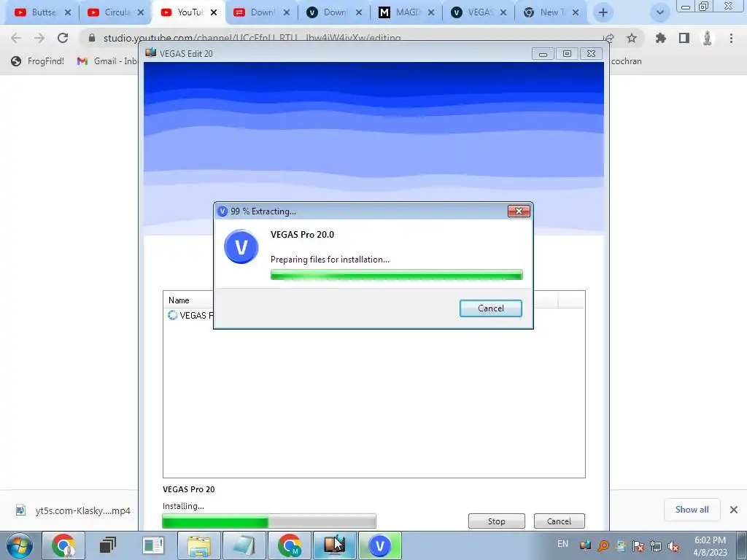Open the Action Center flag icon

click(638, 546)
